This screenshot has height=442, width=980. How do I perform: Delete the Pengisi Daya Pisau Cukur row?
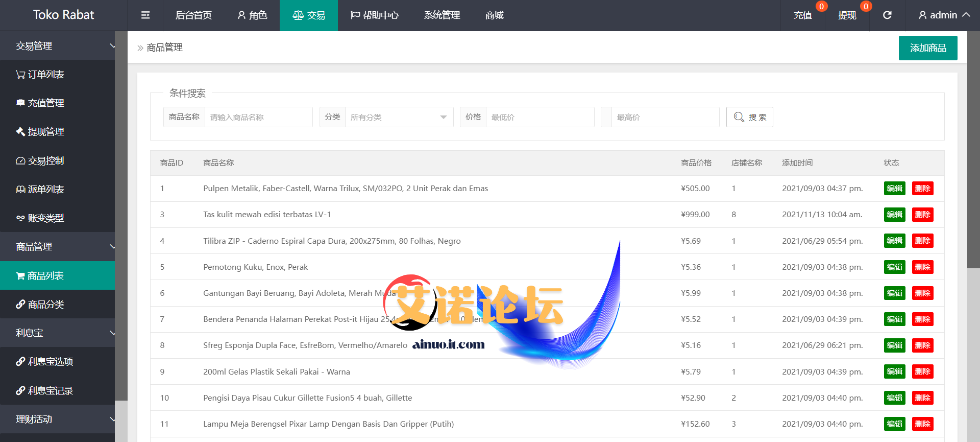[x=922, y=398]
